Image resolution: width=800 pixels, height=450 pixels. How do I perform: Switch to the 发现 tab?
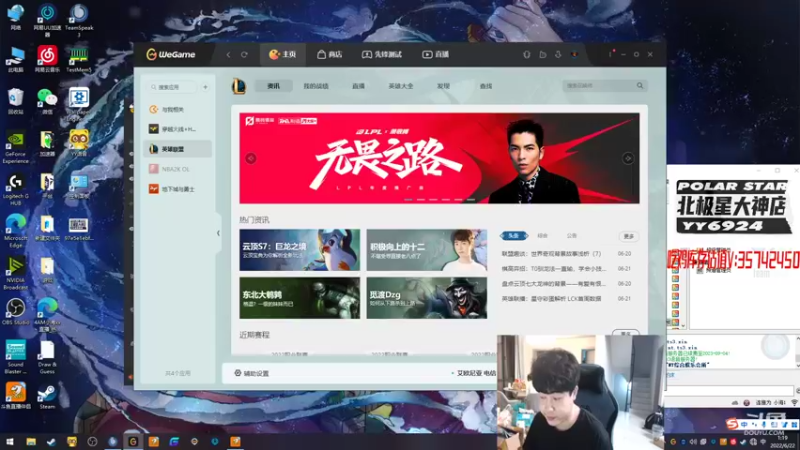[443, 86]
